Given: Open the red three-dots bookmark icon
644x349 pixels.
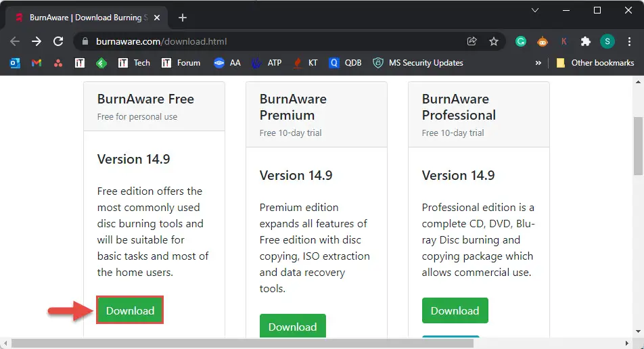Looking at the screenshot, I should click(58, 63).
